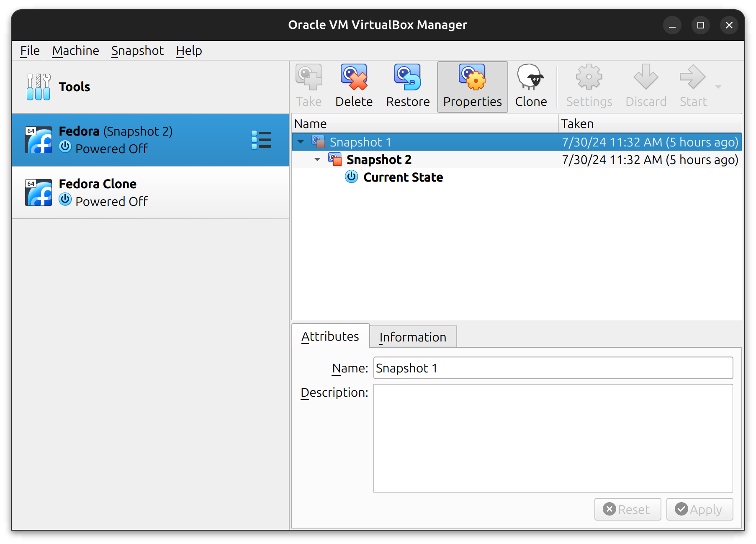Open the Snapshot menu
Image resolution: width=756 pixels, height=544 pixels.
click(137, 50)
